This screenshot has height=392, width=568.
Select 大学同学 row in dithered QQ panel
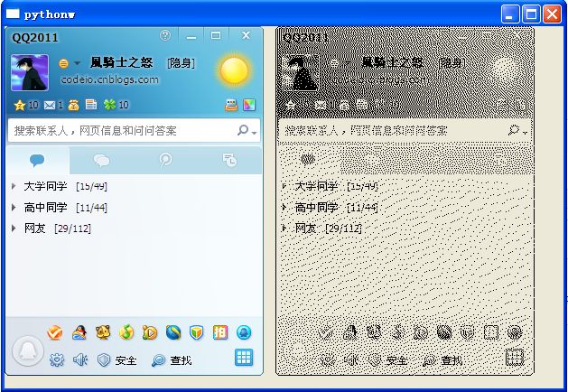point(405,186)
